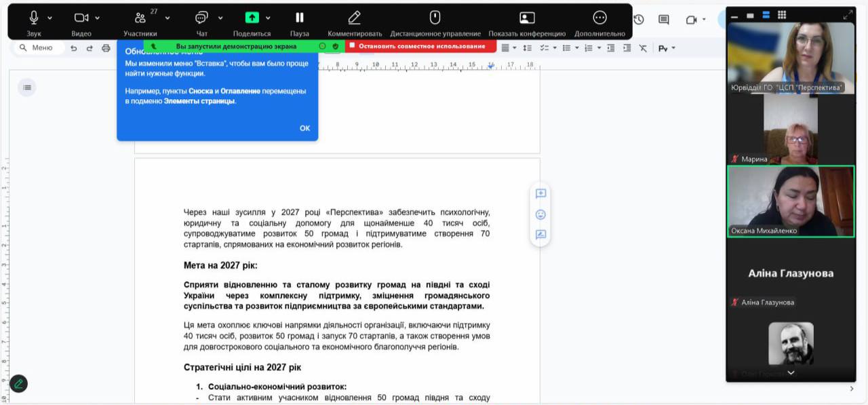The height and width of the screenshot is (405, 868).
Task: Apply a bulleted list
Action: pos(567,48)
